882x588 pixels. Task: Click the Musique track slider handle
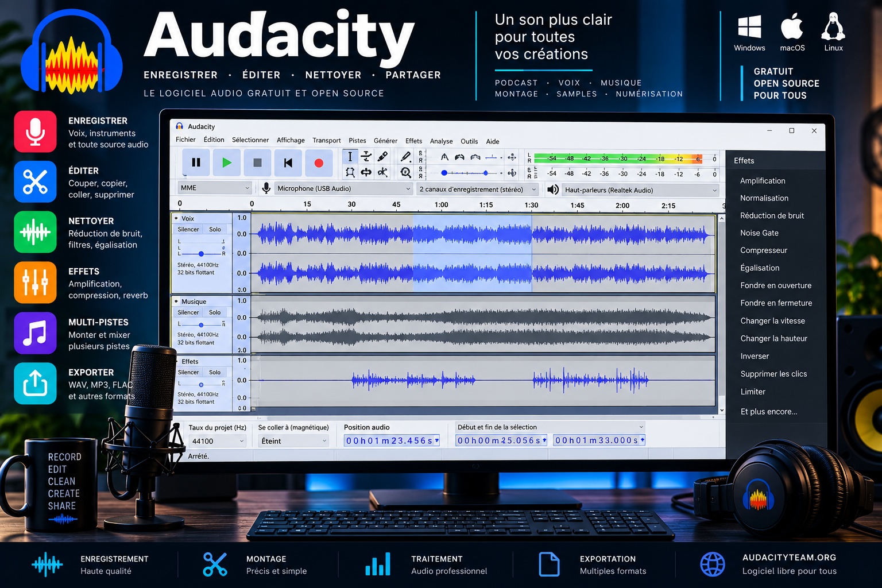[201, 324]
